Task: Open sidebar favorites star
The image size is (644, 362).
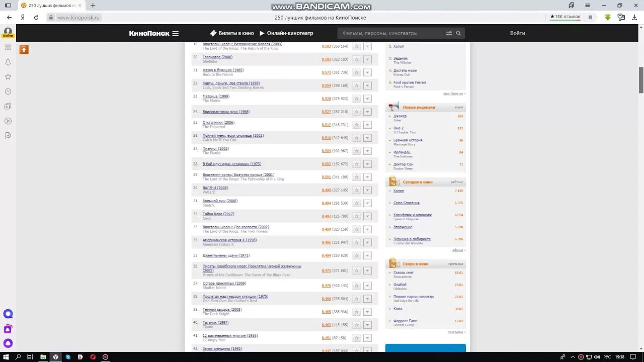Action: (x=8, y=77)
